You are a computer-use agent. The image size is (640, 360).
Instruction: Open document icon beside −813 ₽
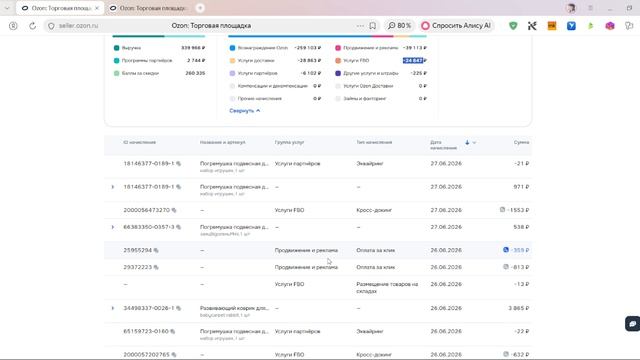coord(506,267)
